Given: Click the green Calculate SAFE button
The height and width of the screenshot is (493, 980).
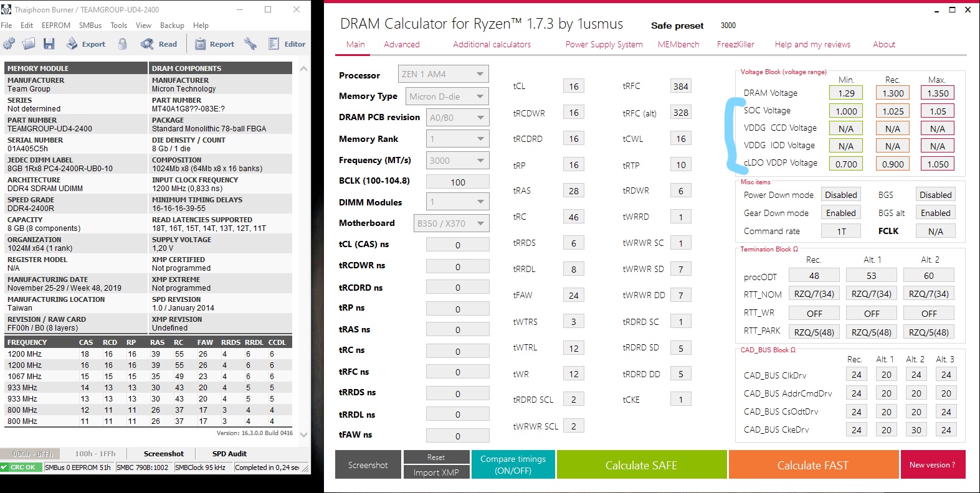Looking at the screenshot, I should [x=641, y=464].
